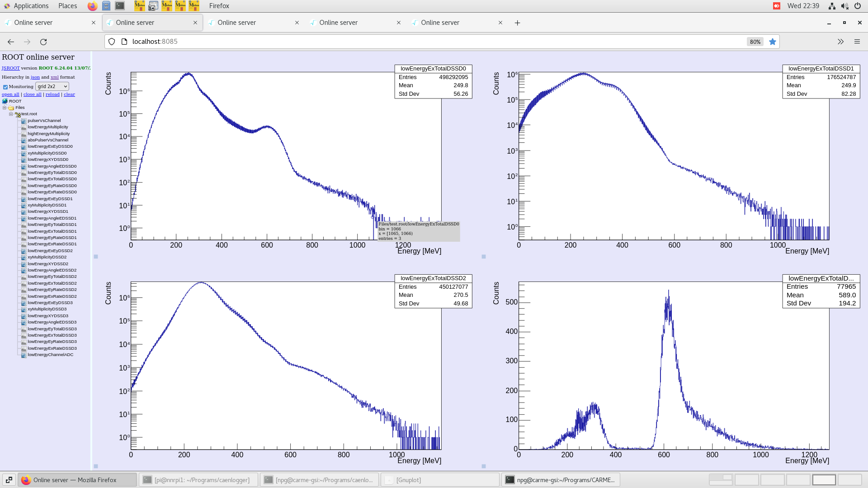The image size is (868, 488).
Task: Open the Firefox hamburger menu
Action: pyautogui.click(x=857, y=42)
